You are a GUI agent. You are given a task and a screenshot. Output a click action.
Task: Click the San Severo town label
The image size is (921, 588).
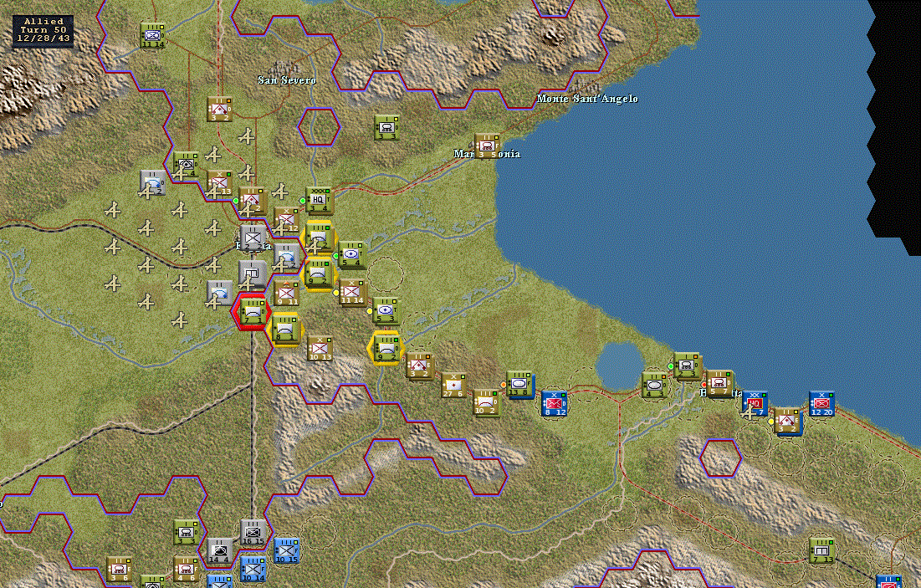[287, 80]
